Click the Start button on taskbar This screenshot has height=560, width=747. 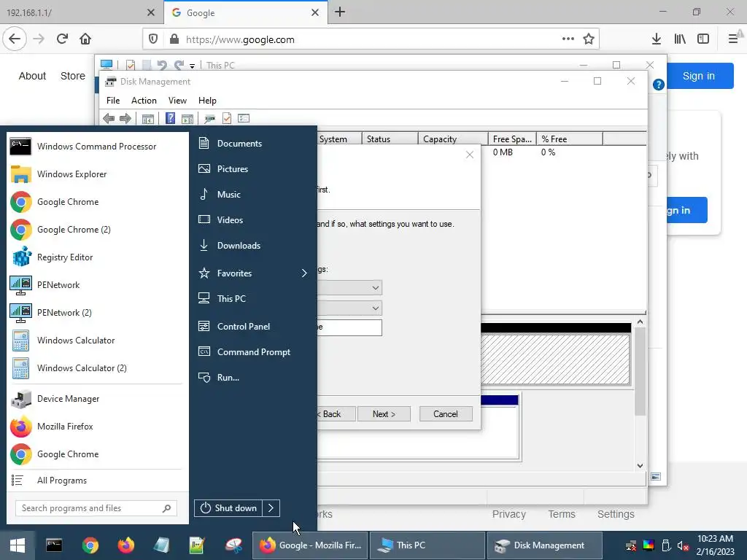[x=18, y=545]
